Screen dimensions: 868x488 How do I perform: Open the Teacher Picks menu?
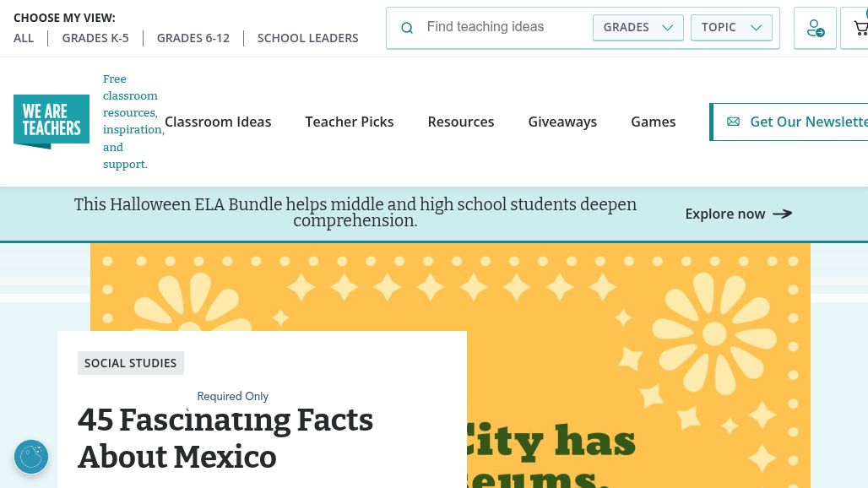click(x=350, y=122)
